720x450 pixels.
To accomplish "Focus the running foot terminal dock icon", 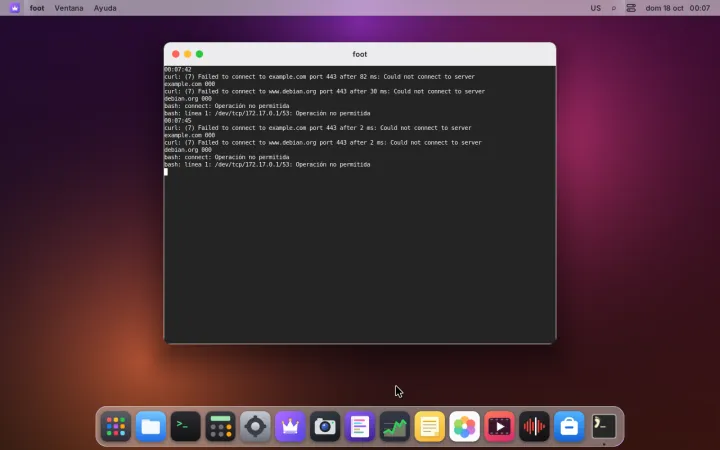I will tap(604, 427).
